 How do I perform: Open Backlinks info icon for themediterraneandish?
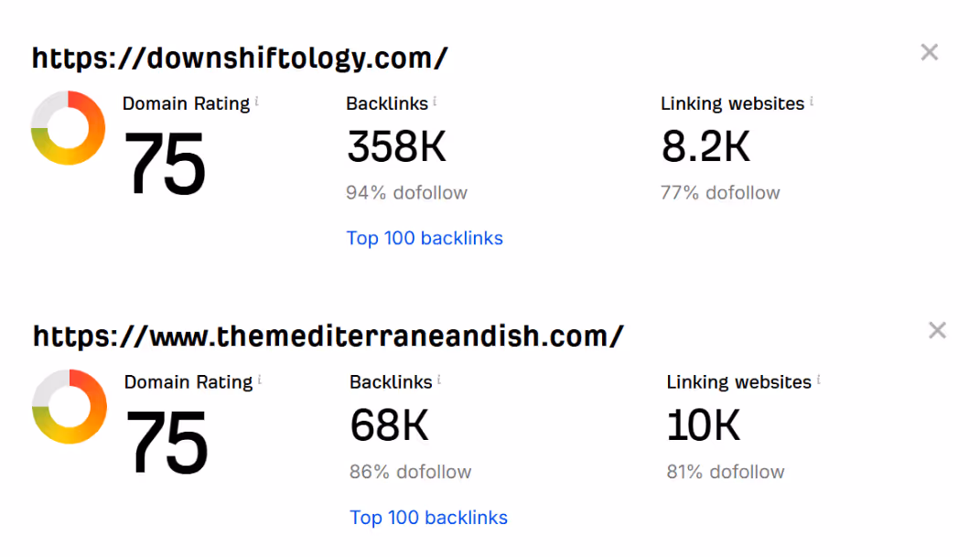point(439,379)
